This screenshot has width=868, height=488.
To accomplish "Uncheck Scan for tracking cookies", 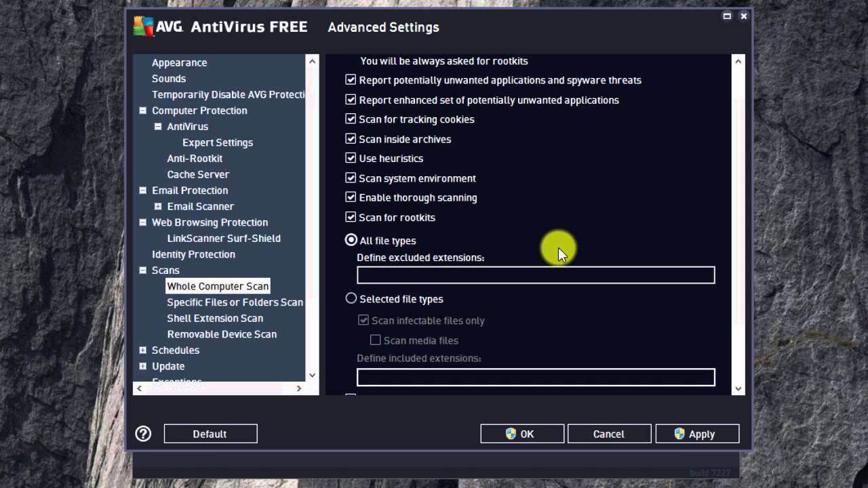I will pos(351,119).
